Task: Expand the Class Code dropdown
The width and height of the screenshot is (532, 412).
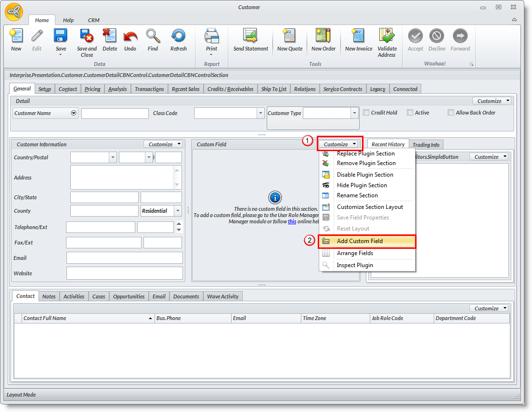Action: (260, 113)
